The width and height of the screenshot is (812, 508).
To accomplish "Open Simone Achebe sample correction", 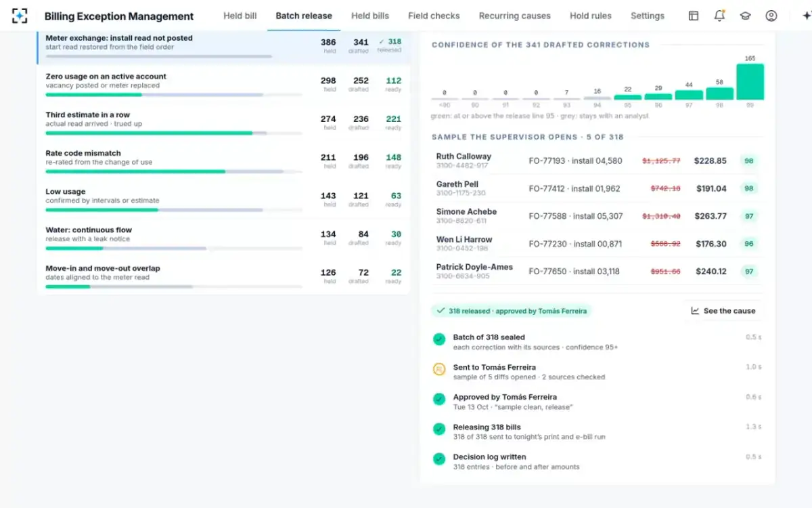I will point(598,216).
